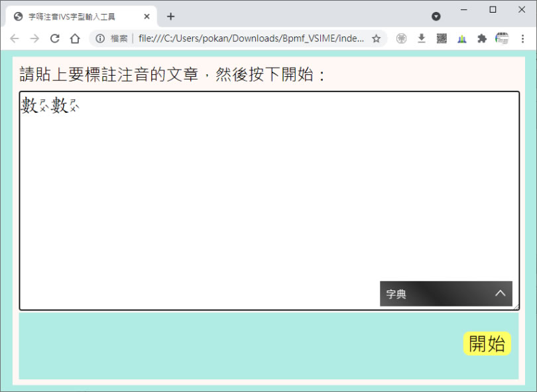This screenshot has width=537, height=392.
Task: Open the QR code extension
Action: (x=442, y=38)
